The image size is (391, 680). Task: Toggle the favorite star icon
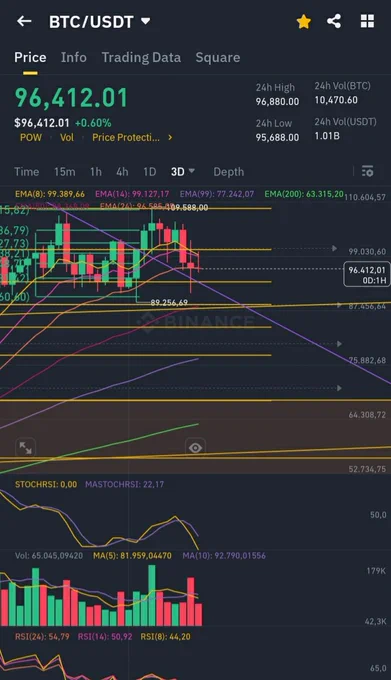303,21
